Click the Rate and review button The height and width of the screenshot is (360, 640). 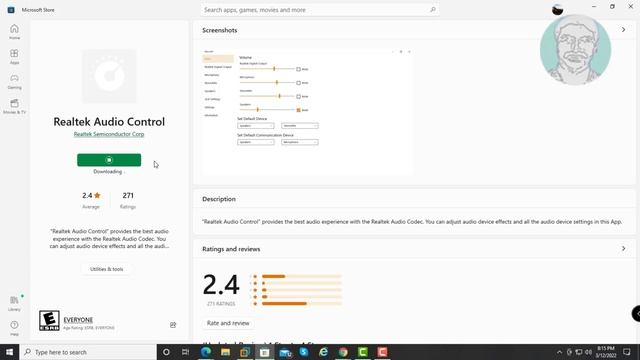tap(228, 323)
